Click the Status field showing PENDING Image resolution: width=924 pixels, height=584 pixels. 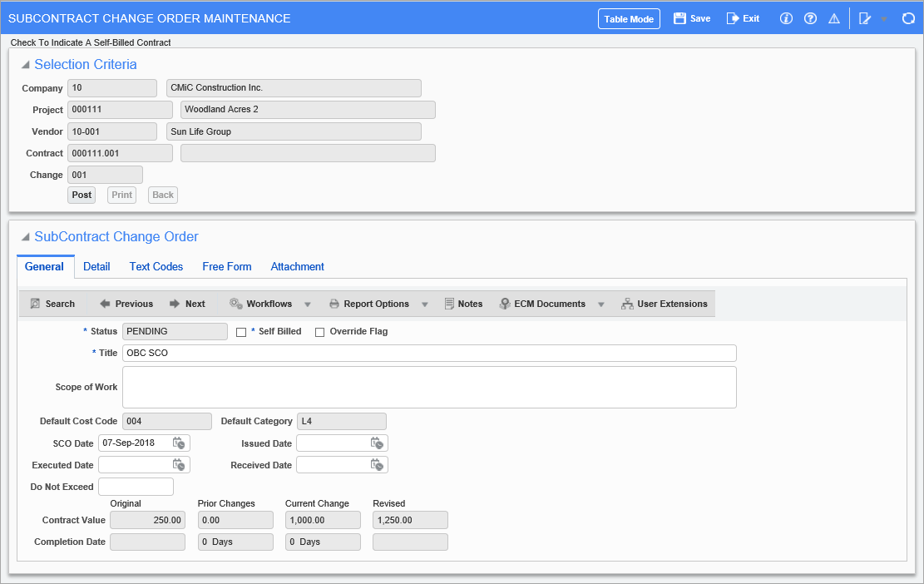click(x=175, y=331)
